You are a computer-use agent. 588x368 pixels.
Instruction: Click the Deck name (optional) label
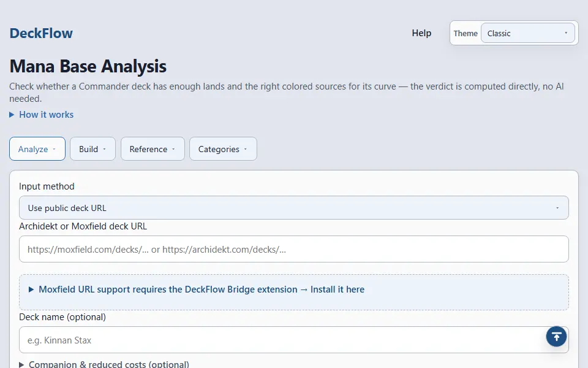click(62, 317)
